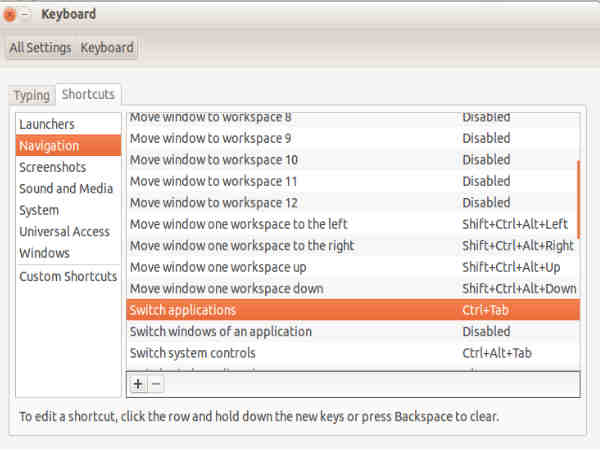600x450 pixels.
Task: Open Universal Access category
Action: (x=65, y=232)
